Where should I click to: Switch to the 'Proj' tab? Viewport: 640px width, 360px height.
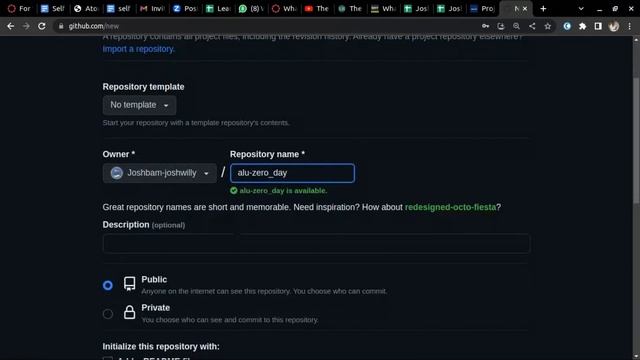click(482, 9)
